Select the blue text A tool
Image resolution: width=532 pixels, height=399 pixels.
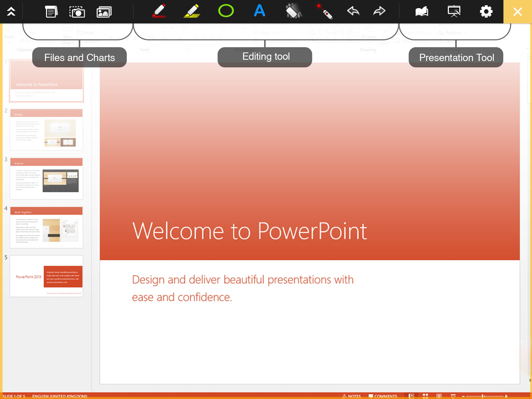(x=259, y=11)
